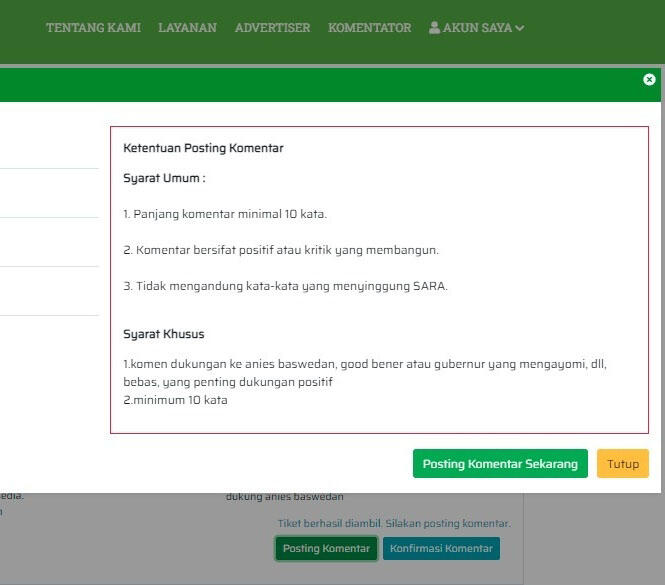
Task: Click the 'komen dukungan ke anies baswedan' text
Action: pyautogui.click(x=365, y=373)
